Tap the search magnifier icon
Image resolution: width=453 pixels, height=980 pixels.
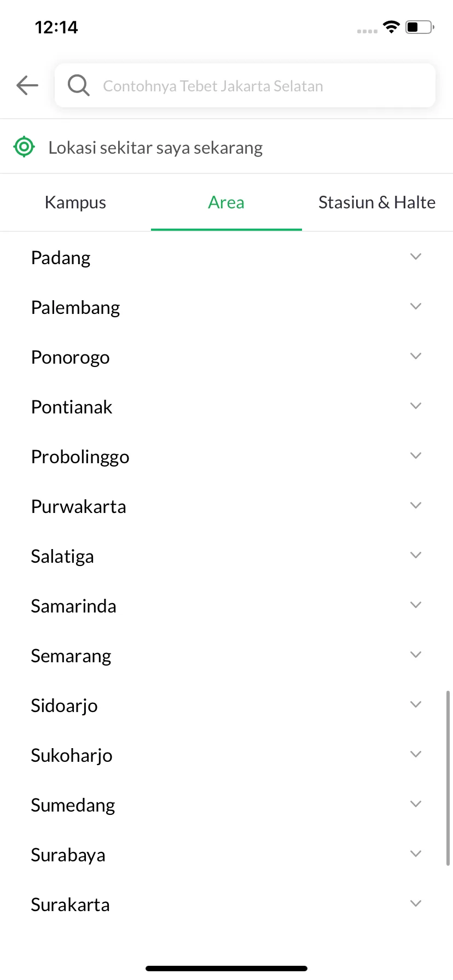tap(78, 85)
